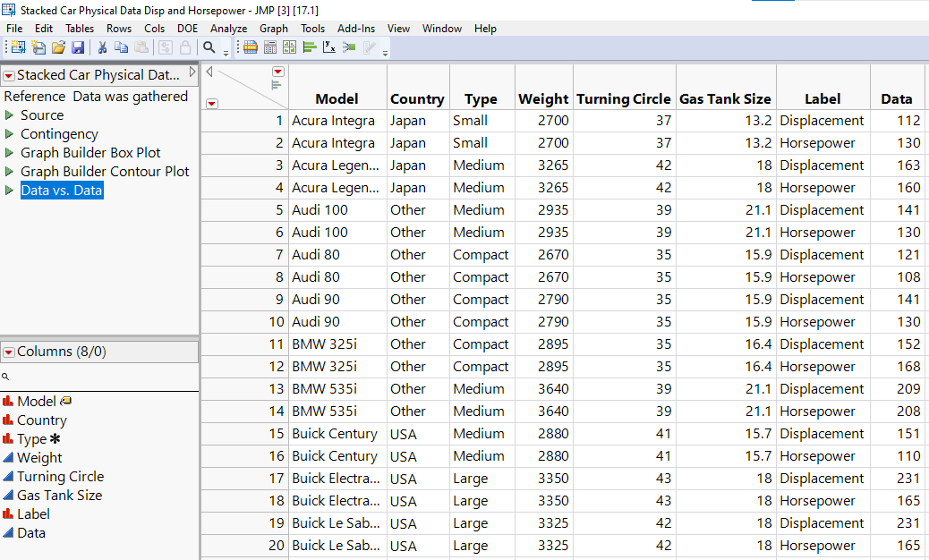Select the Graph Builder Box Plot script

[89, 152]
